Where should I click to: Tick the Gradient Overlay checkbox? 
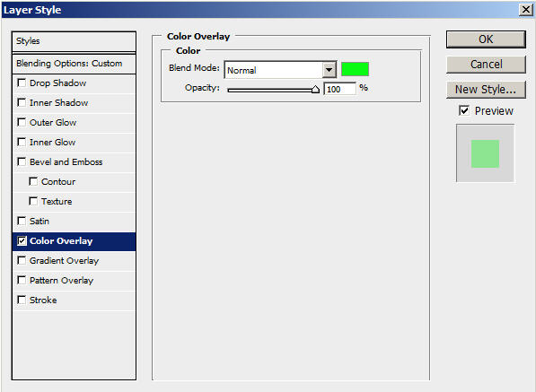point(22,260)
